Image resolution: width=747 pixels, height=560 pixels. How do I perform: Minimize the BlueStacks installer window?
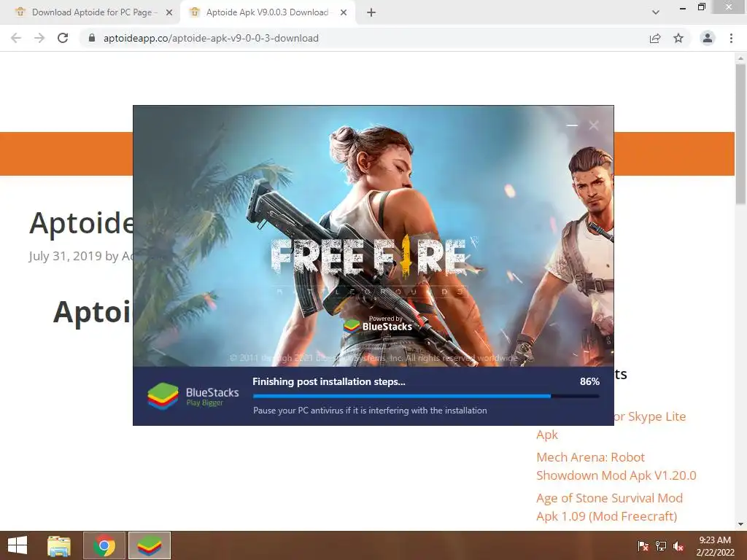coord(572,125)
